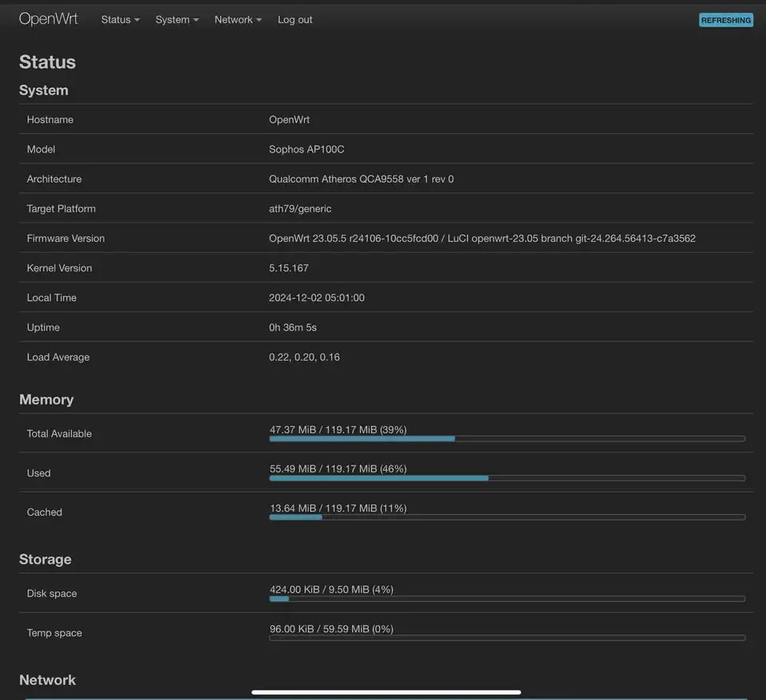Click the Firmware Version text
This screenshot has height=700, width=766.
(x=482, y=238)
